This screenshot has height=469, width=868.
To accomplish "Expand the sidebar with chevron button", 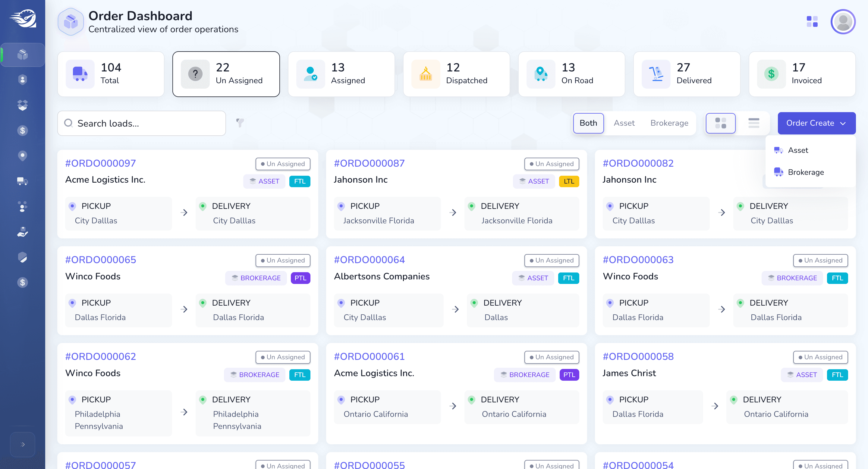I will [23, 444].
